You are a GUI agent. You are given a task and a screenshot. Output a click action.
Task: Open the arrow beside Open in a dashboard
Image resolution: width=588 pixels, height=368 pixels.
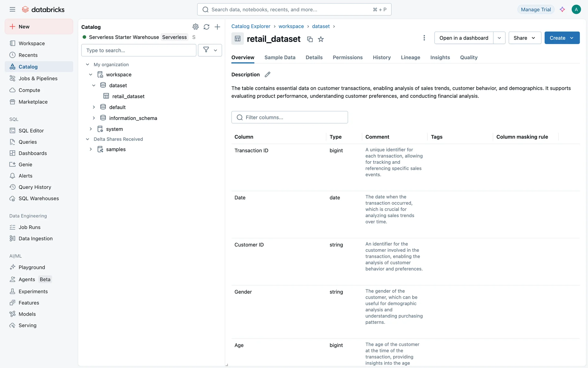coord(499,38)
